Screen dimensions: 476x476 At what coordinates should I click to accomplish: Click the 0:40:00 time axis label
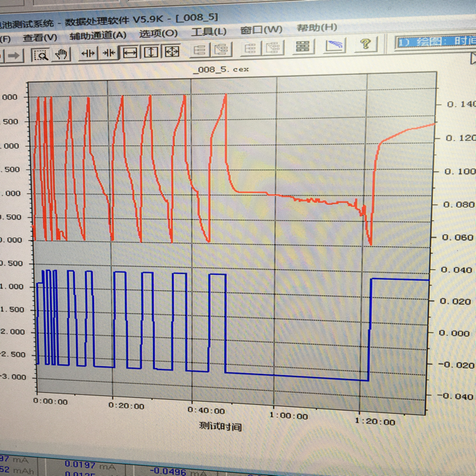click(206, 411)
